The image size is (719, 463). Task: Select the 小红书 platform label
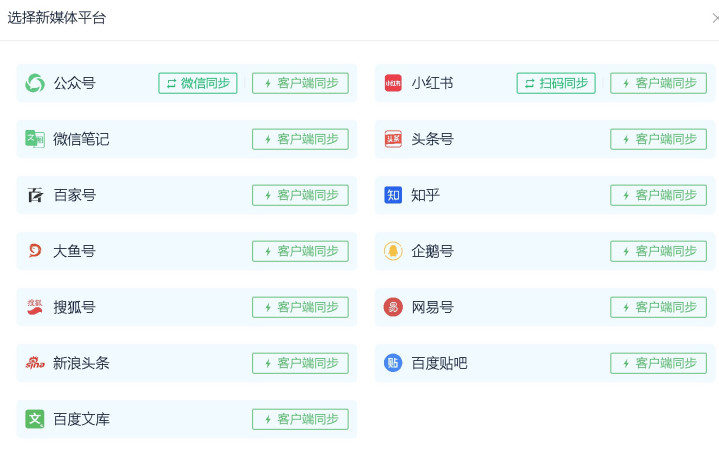pos(432,83)
